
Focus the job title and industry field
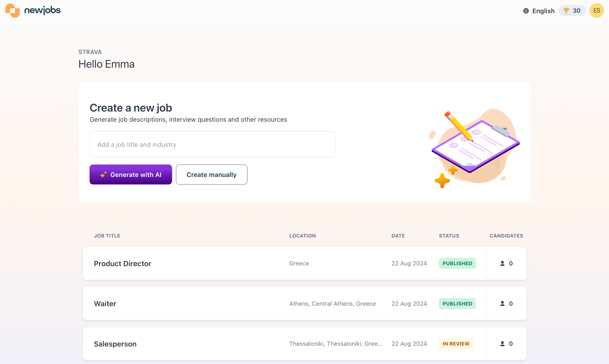pyautogui.click(x=212, y=144)
